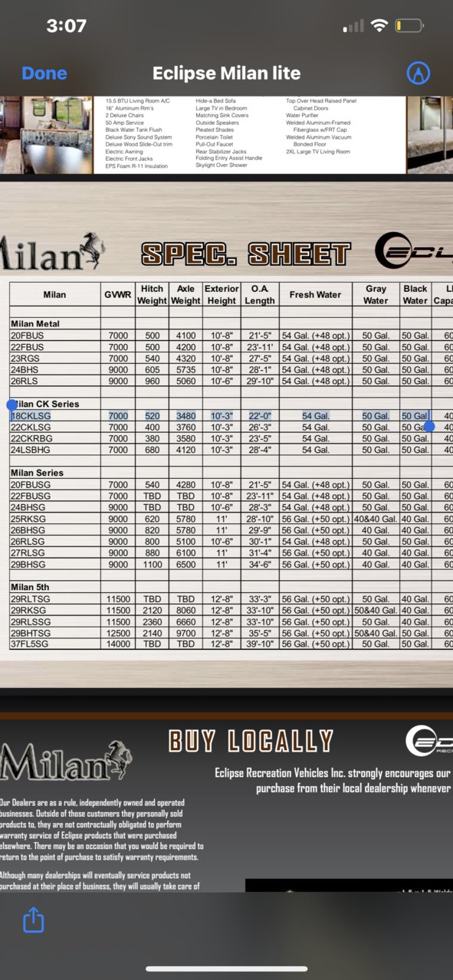This screenshot has width=453, height=980.
Task: Grab the selection end handle by 50 Gal.
Action: tap(429, 425)
